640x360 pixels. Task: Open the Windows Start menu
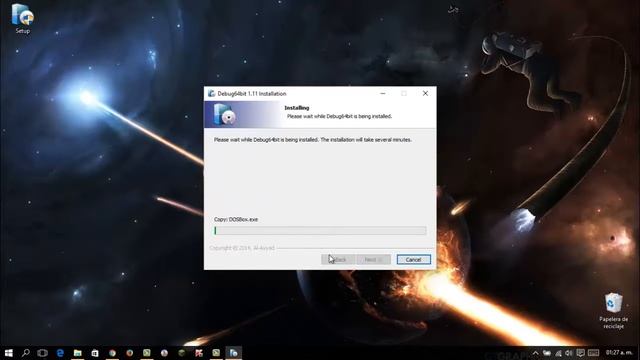click(9, 353)
